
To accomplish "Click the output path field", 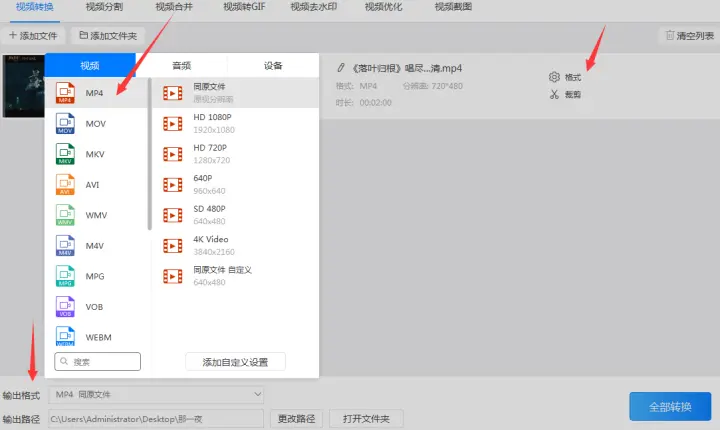I will coord(156,419).
